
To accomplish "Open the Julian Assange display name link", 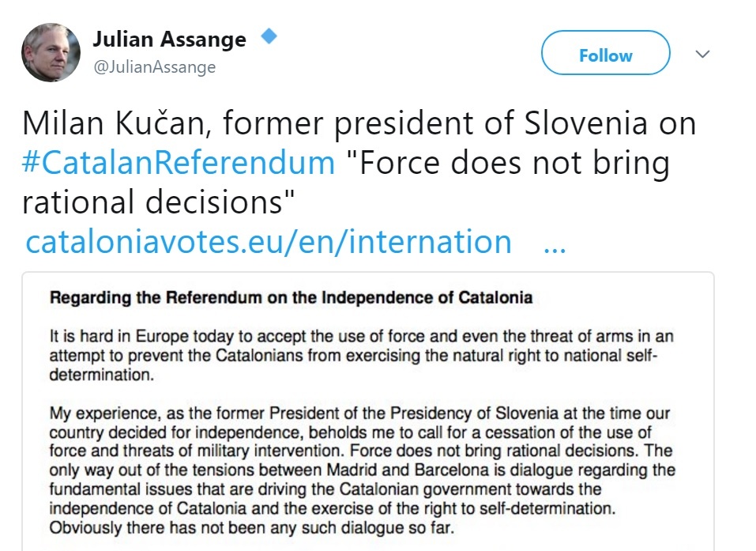I will [169, 39].
